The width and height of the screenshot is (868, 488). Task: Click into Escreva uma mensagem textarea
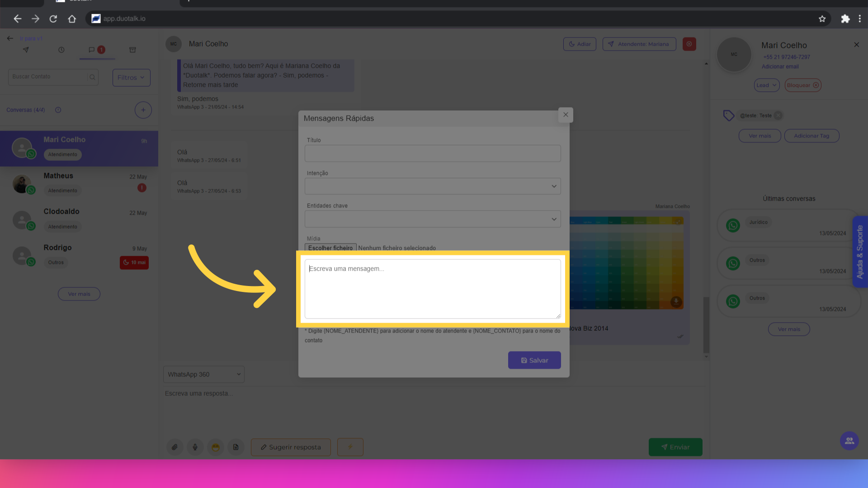click(433, 289)
